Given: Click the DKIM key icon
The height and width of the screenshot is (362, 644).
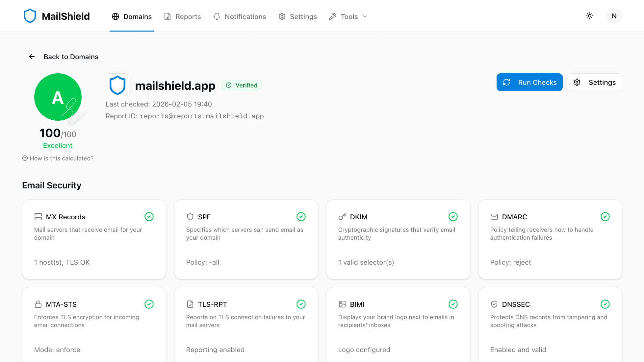Looking at the screenshot, I should 342,217.
